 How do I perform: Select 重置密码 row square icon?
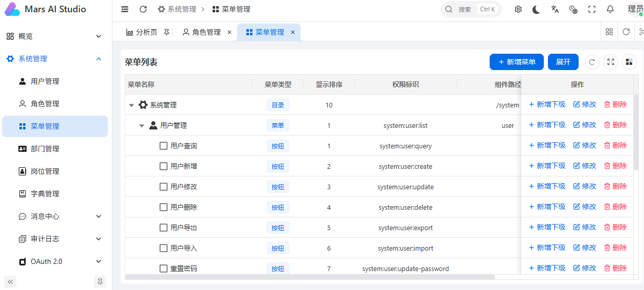coord(164,269)
